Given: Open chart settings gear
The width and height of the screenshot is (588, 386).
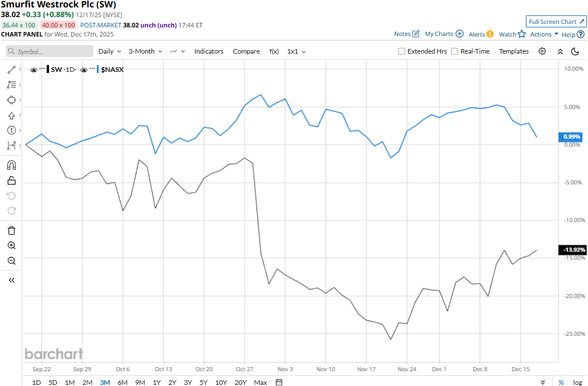Looking at the screenshot, I should 542,51.
